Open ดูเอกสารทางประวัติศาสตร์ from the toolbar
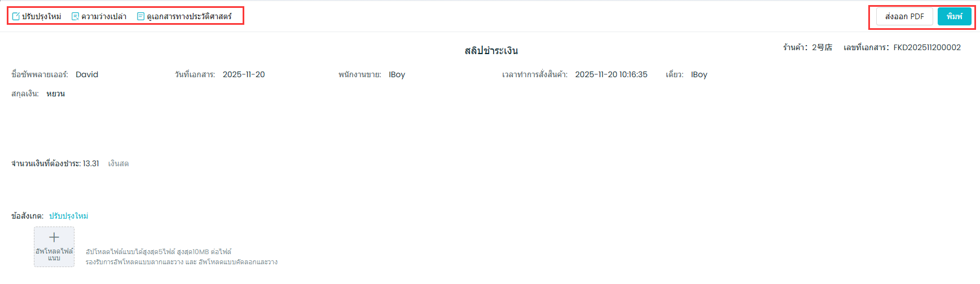The image size is (980, 284). point(189,16)
